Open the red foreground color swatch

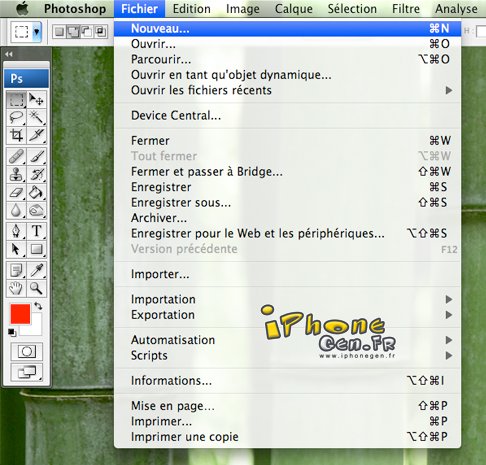tap(20, 314)
